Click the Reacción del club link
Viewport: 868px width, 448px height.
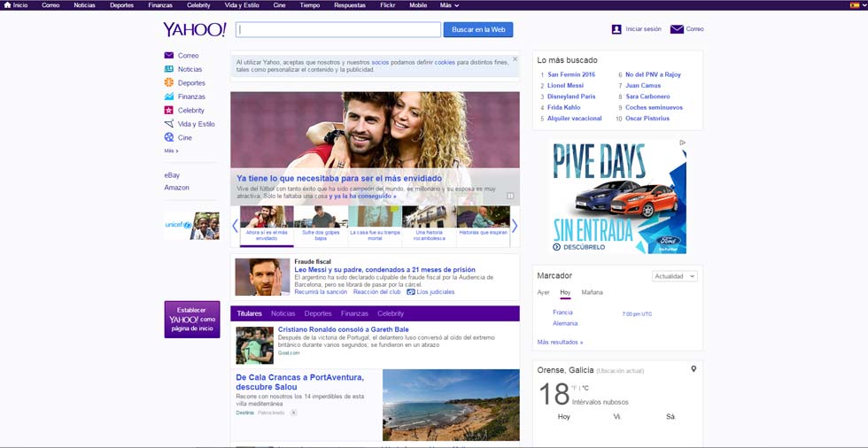point(377,291)
